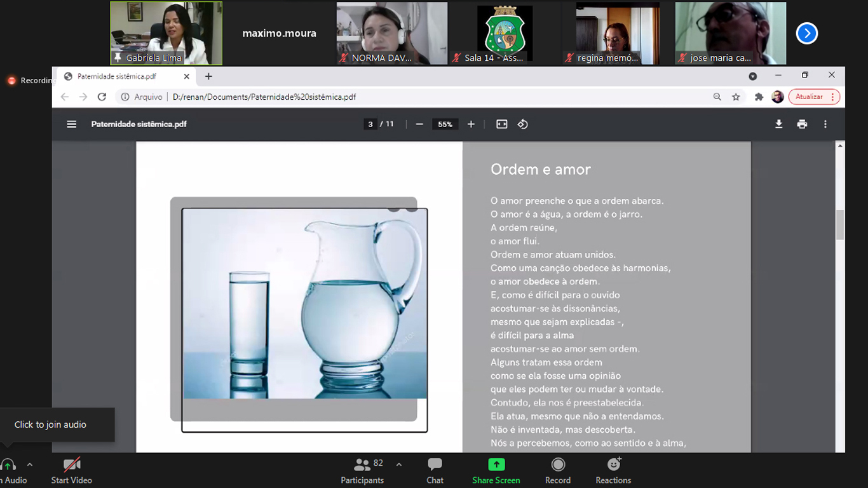Expand the Participants options caret

click(x=399, y=464)
